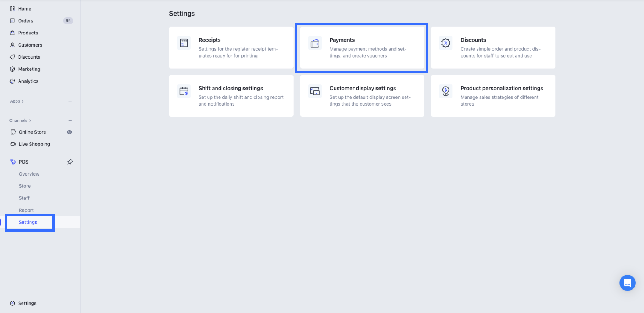Open POS Store submenu item
The width and height of the screenshot is (644, 313).
click(25, 186)
